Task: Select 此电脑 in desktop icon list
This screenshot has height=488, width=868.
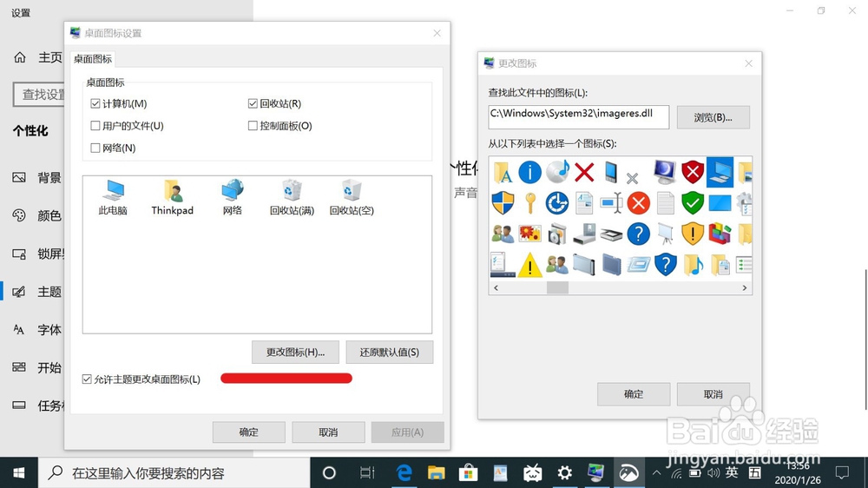Action: [x=113, y=198]
